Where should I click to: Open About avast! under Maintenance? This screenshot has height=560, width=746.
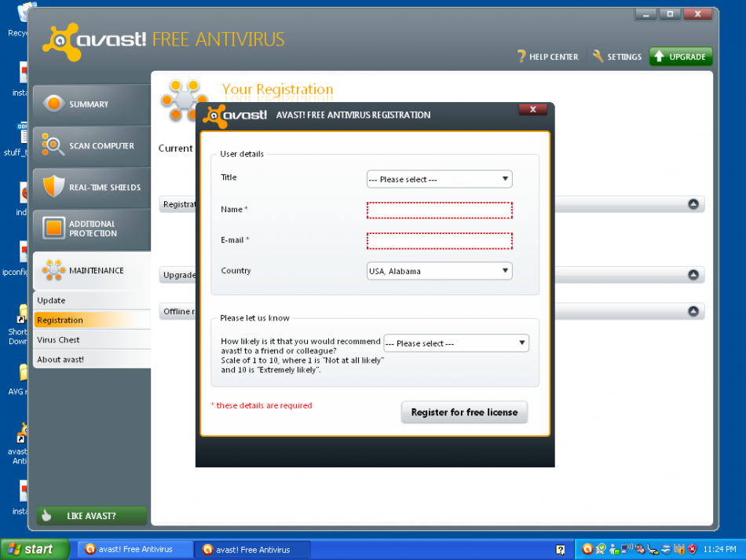[93, 359]
